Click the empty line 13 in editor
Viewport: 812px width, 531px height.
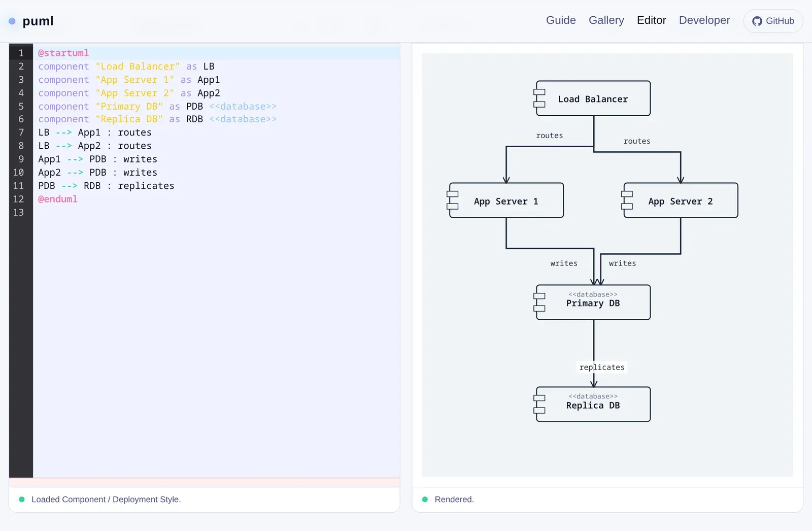tap(217, 212)
